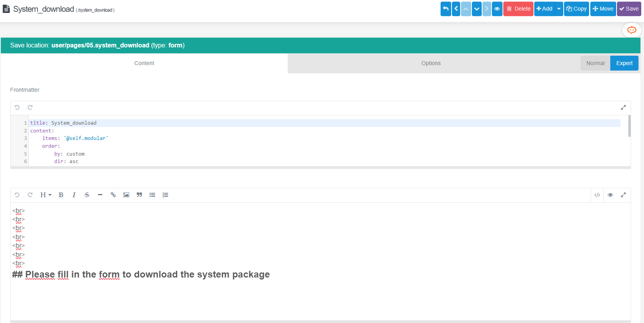Click the right chevron next page button
Image resolution: width=644 pixels, height=323 pixels.
pyautogui.click(x=486, y=9)
